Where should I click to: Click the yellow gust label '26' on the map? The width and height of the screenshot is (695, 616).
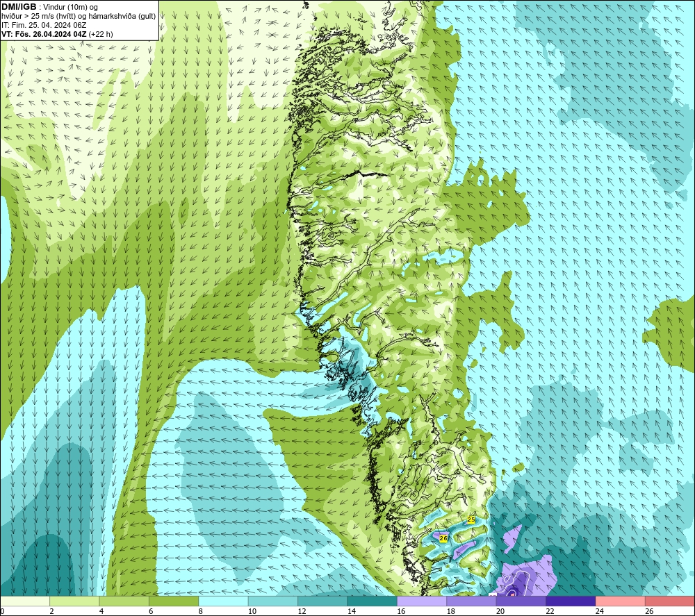[x=443, y=538]
